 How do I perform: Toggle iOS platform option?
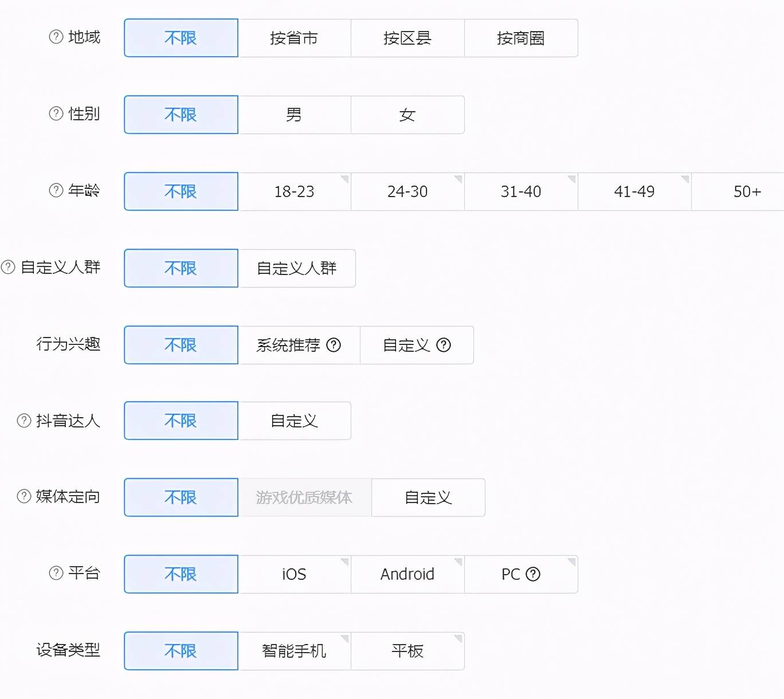point(295,574)
